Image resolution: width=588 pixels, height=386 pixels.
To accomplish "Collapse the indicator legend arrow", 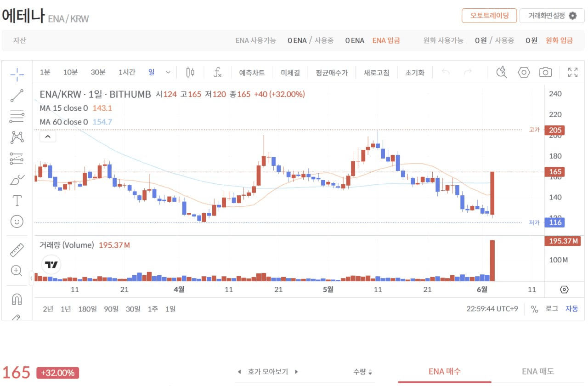I will click(48, 136).
